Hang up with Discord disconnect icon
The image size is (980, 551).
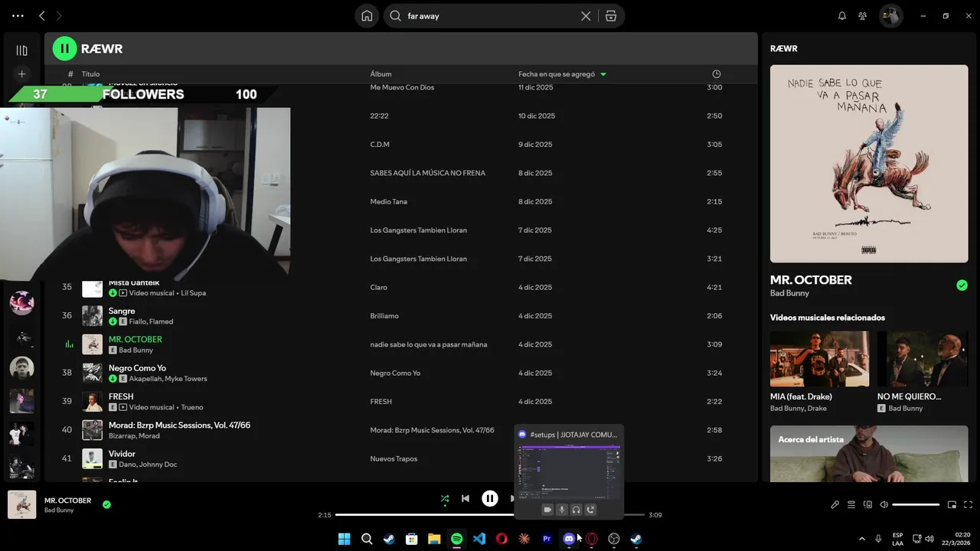(591, 510)
